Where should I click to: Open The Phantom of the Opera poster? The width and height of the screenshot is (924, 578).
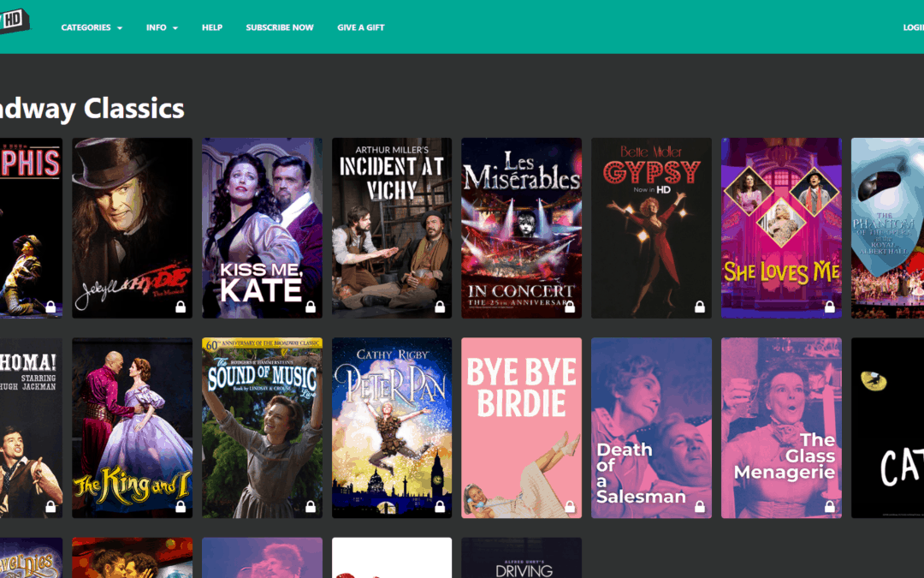(x=887, y=229)
